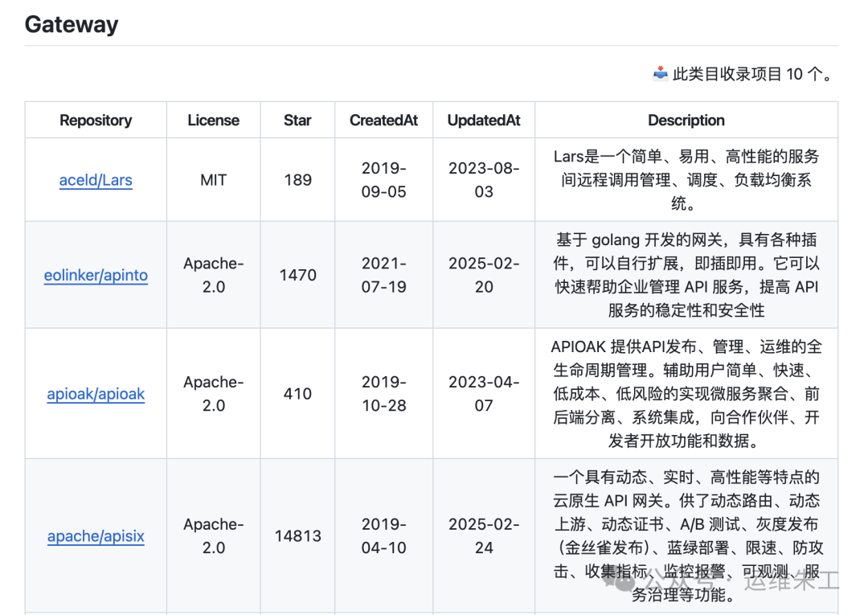Click the golang gateway description for apinto

click(x=686, y=275)
